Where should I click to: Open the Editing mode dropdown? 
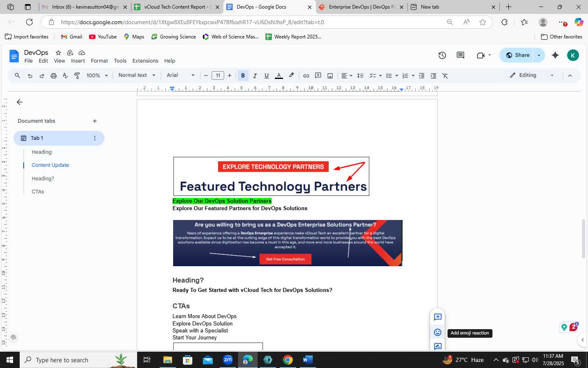532,75
